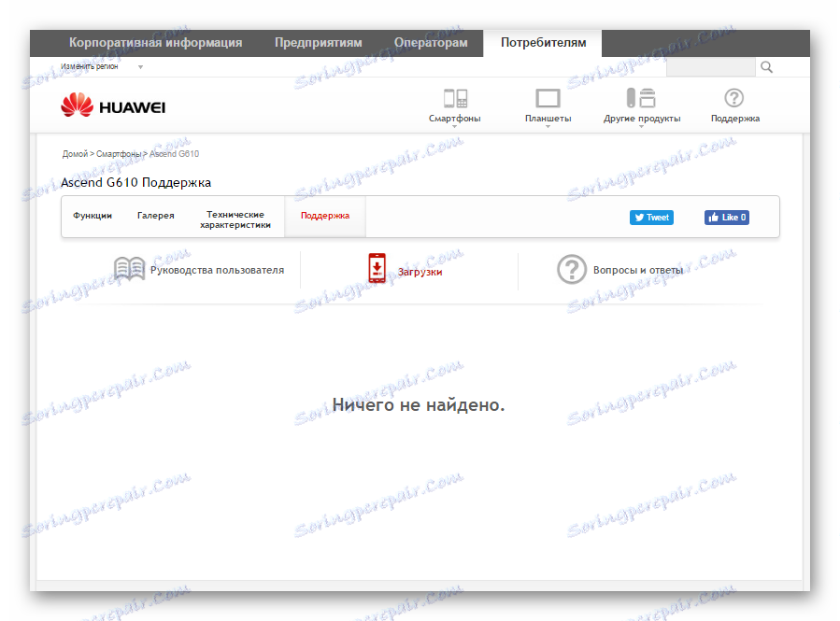Screen dimensions: 840x621
Task: Switch to 'Технические характеристики' tab
Action: coord(235,219)
